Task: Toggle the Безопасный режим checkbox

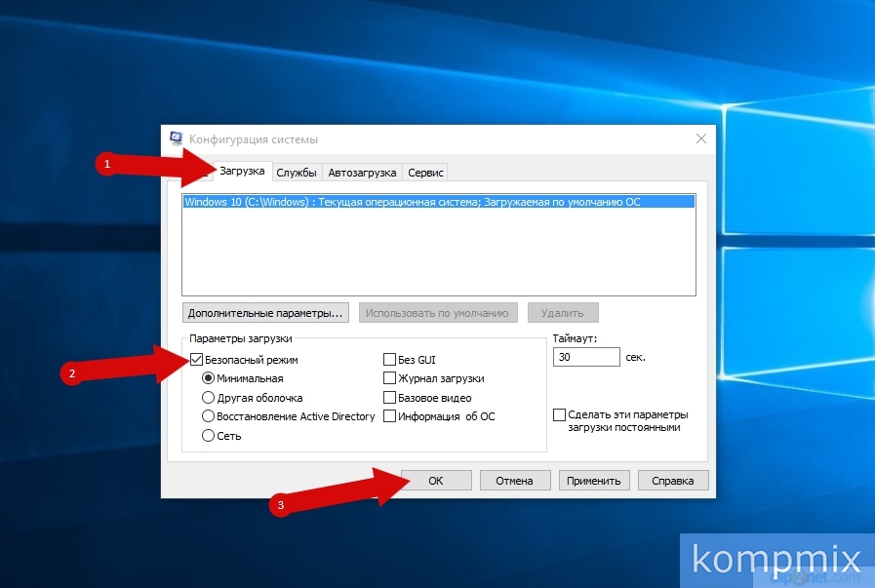Action: click(x=196, y=360)
